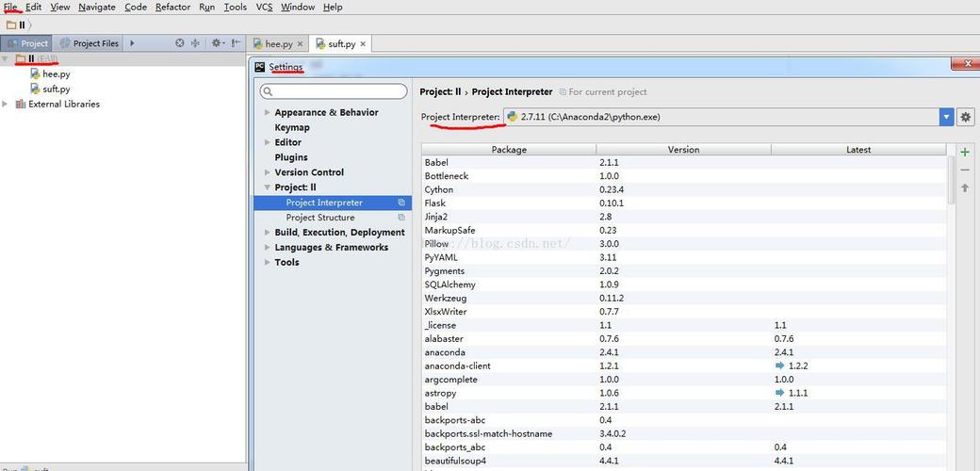Open the Tools menu
The width and height of the screenshot is (980, 471).
coord(236,7)
